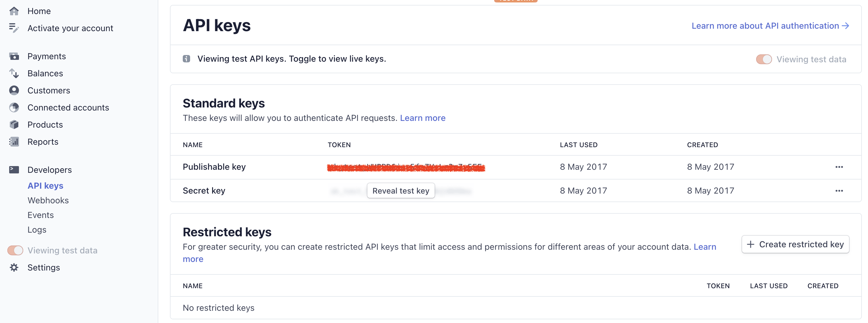
Task: Click Publishable key last used date
Action: coord(583,167)
